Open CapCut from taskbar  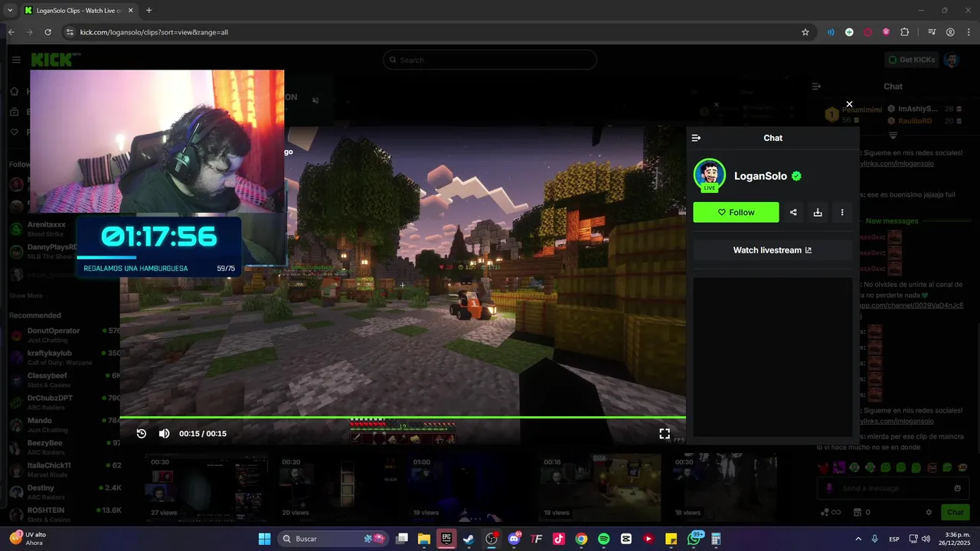pos(626,539)
